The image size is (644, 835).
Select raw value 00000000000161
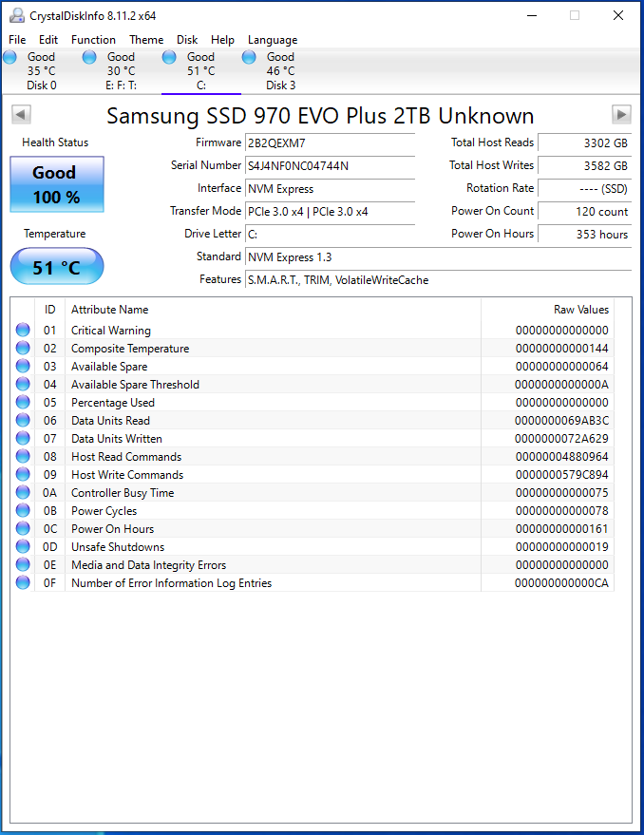pos(561,529)
